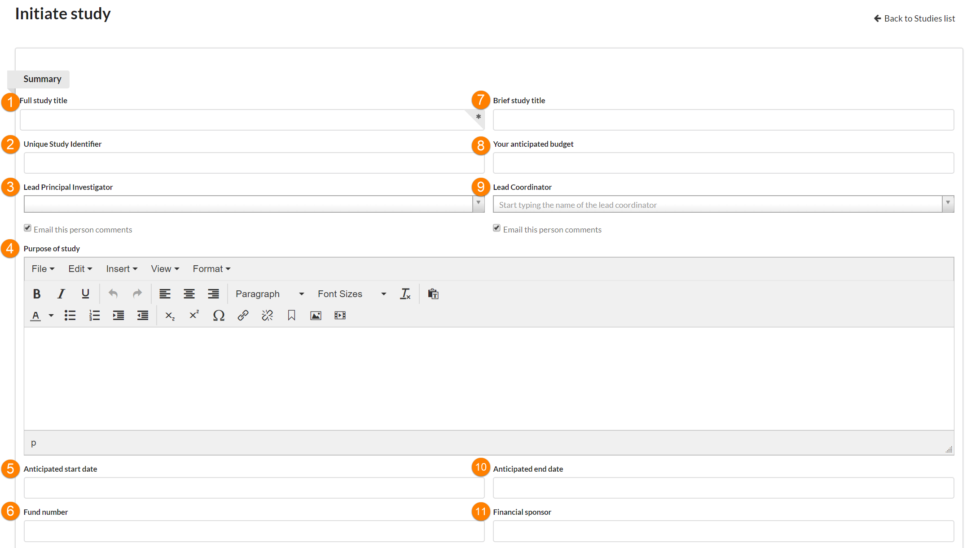Insert an image via toolbar icon

coord(316,316)
